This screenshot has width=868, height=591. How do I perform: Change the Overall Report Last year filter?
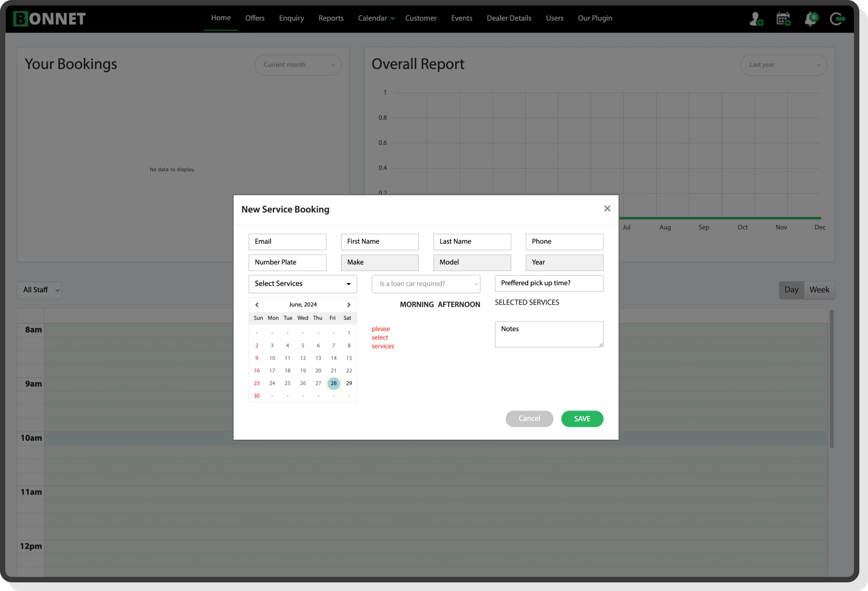point(783,65)
